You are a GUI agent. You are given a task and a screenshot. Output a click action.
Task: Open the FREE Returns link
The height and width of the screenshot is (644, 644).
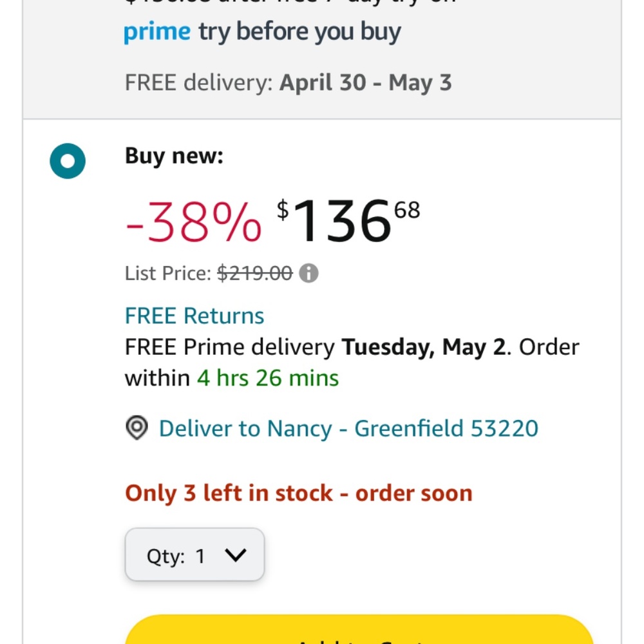pyautogui.click(x=194, y=316)
